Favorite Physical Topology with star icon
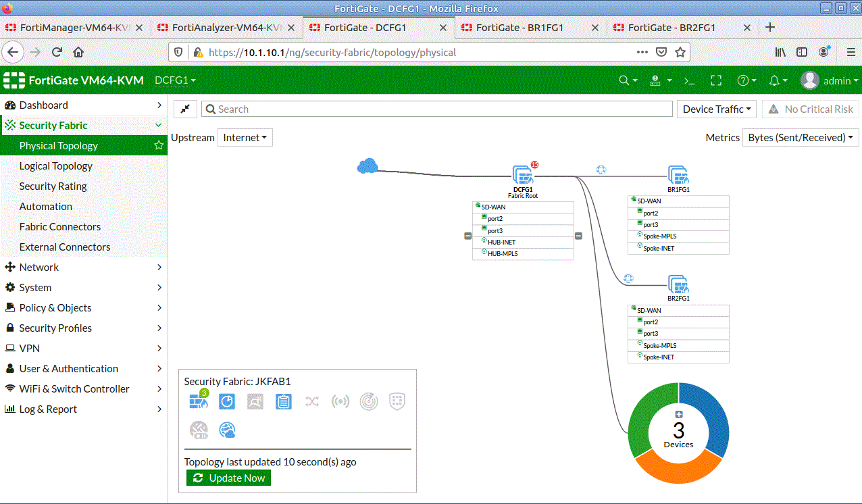 (x=159, y=145)
